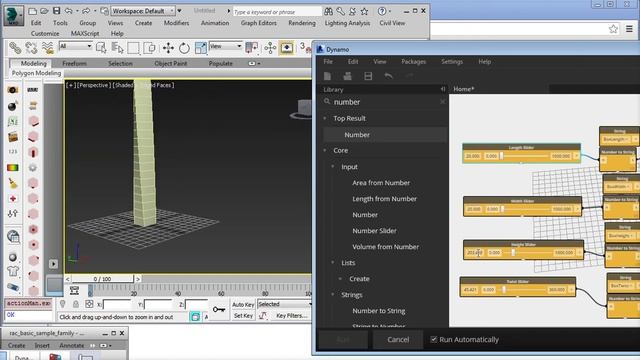Click the New file icon in Dynamo toolbar
640x360 pixels.
[x=327, y=76]
